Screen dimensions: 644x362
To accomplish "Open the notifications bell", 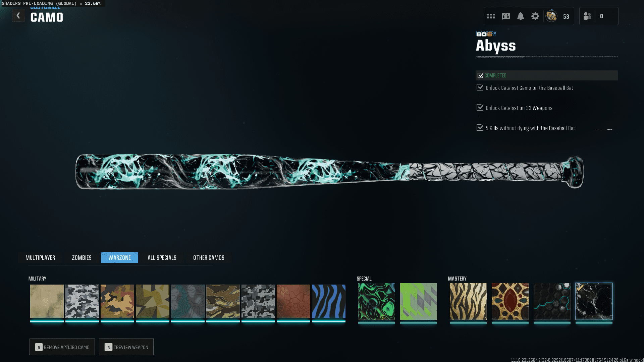I will click(521, 16).
